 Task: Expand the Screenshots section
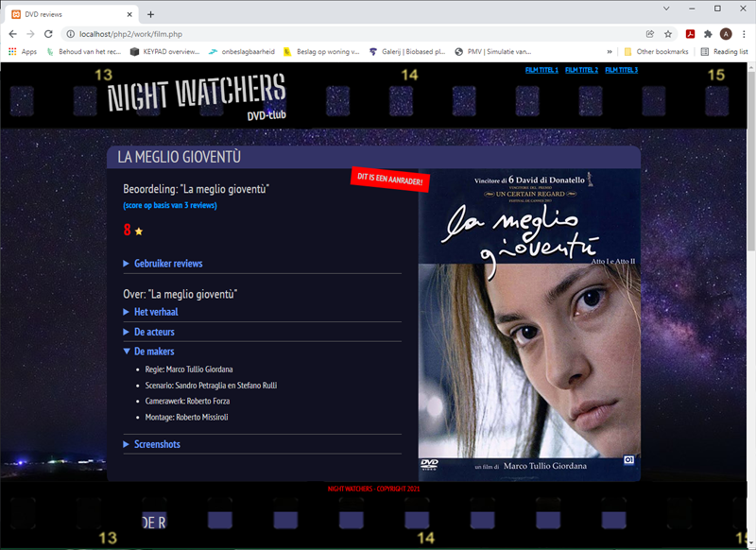click(152, 444)
